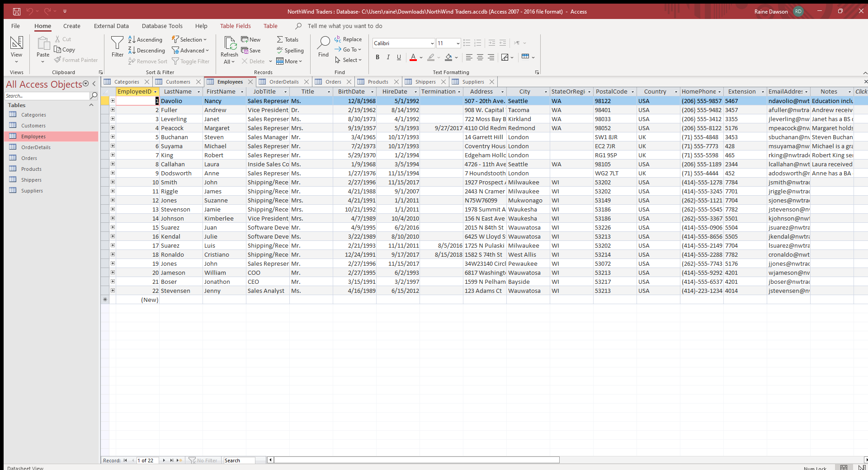Click the Format Painter
The height and width of the screenshot is (470, 868).
coord(75,60)
